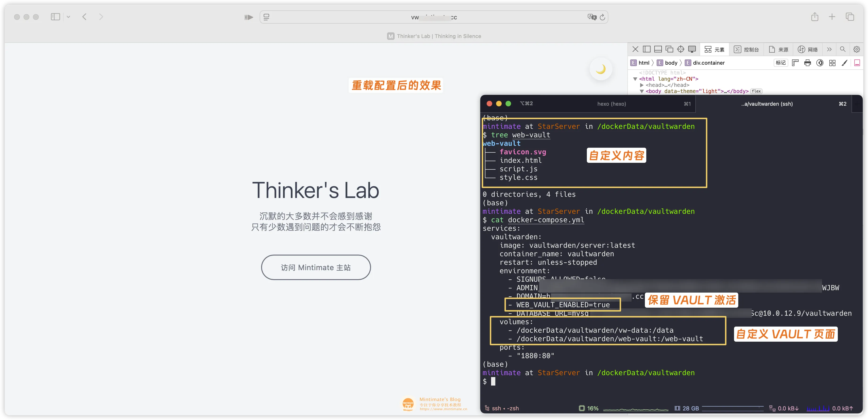This screenshot has width=868, height=420.
Task: Click the translate icon in address bar
Action: coord(592,17)
